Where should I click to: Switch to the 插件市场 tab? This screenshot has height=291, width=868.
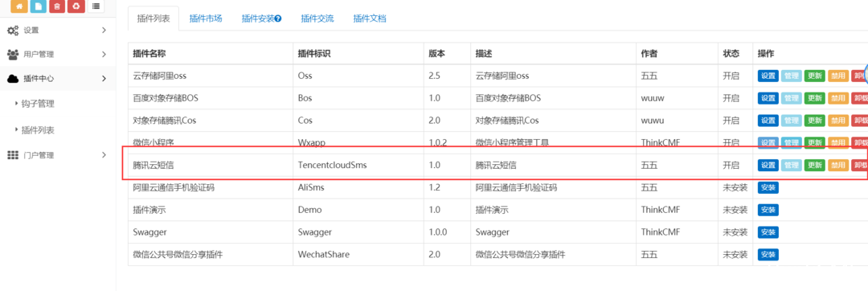tap(206, 18)
